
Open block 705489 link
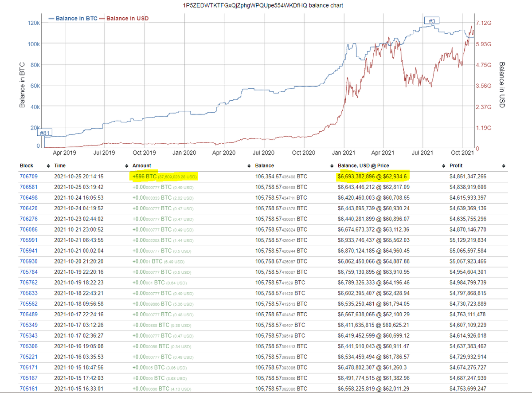tap(29, 314)
